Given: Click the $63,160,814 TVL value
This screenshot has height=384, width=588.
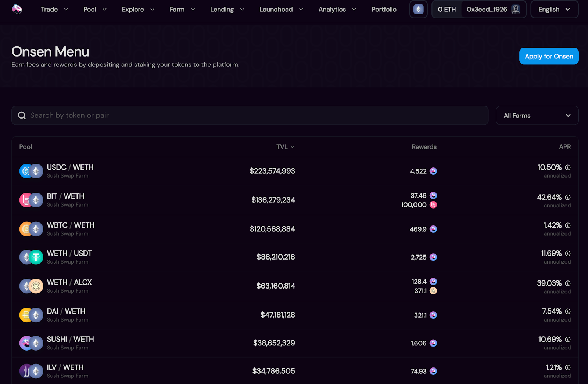Looking at the screenshot, I should pos(276,286).
